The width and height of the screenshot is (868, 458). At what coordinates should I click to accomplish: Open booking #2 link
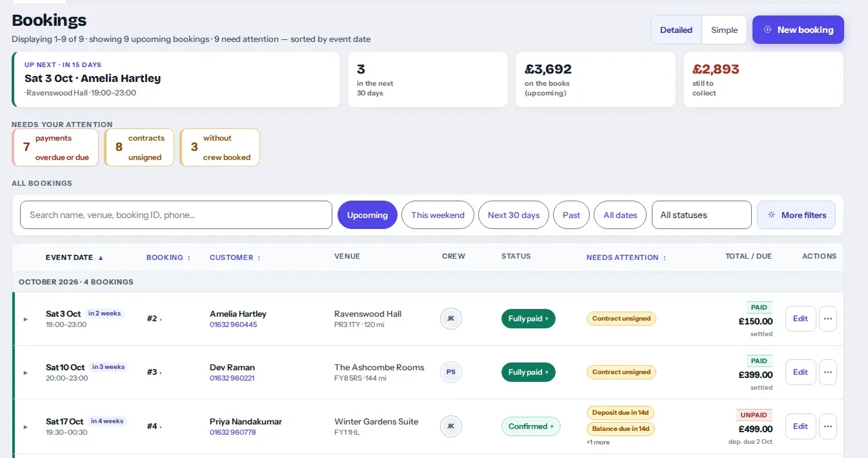coord(154,319)
